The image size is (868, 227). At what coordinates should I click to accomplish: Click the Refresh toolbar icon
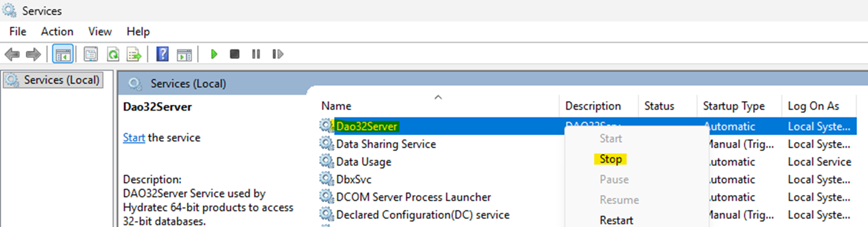(x=113, y=54)
